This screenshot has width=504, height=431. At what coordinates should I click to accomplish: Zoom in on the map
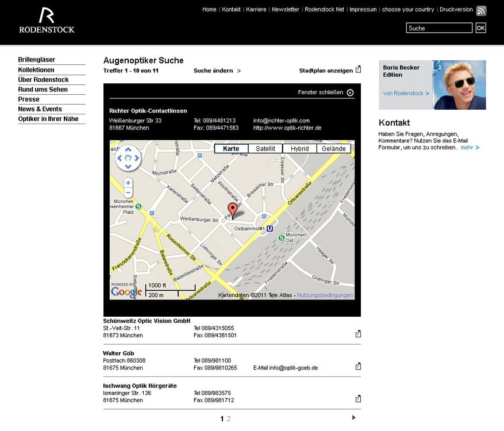128,183
